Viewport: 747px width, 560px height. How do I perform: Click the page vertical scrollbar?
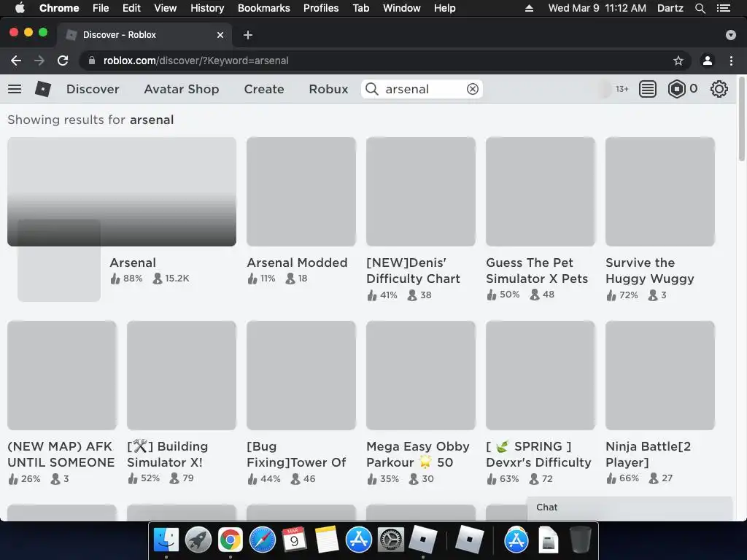point(741,119)
